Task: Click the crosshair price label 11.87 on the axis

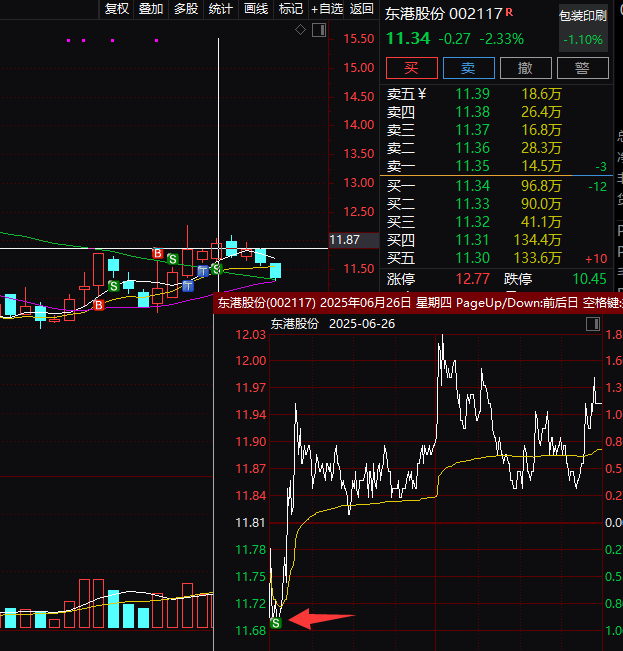Action: [x=353, y=240]
